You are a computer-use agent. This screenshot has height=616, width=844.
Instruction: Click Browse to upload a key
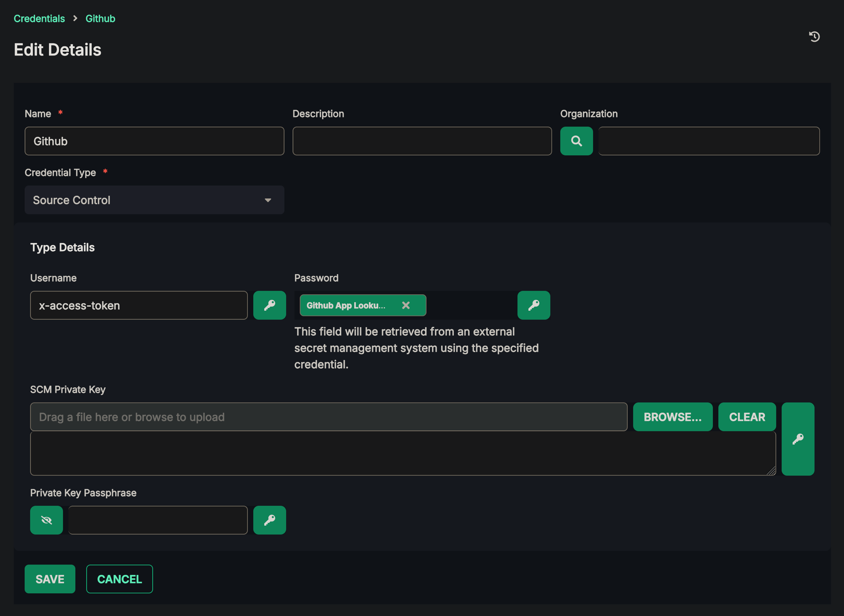(673, 417)
